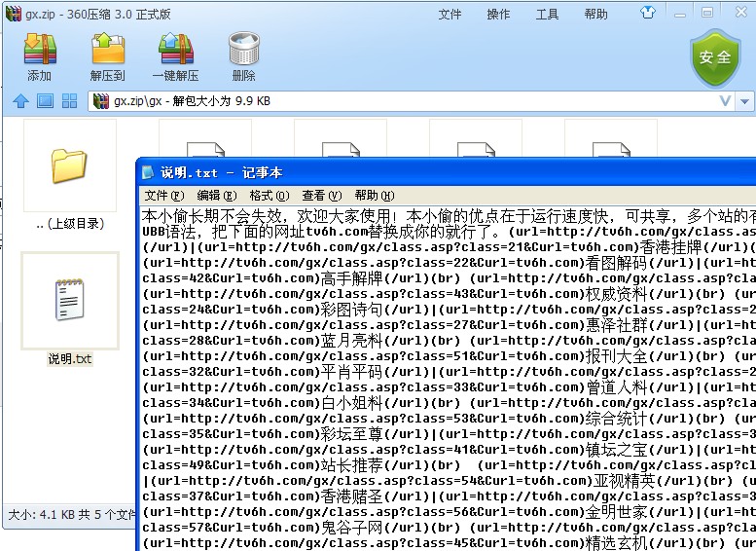This screenshot has width=756, height=551.
Task: Click the ..(上级目录) label
Action: click(x=70, y=224)
